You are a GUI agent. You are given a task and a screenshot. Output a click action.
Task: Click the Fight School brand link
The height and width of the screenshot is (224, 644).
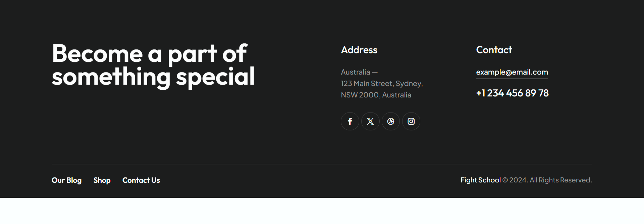(x=480, y=180)
